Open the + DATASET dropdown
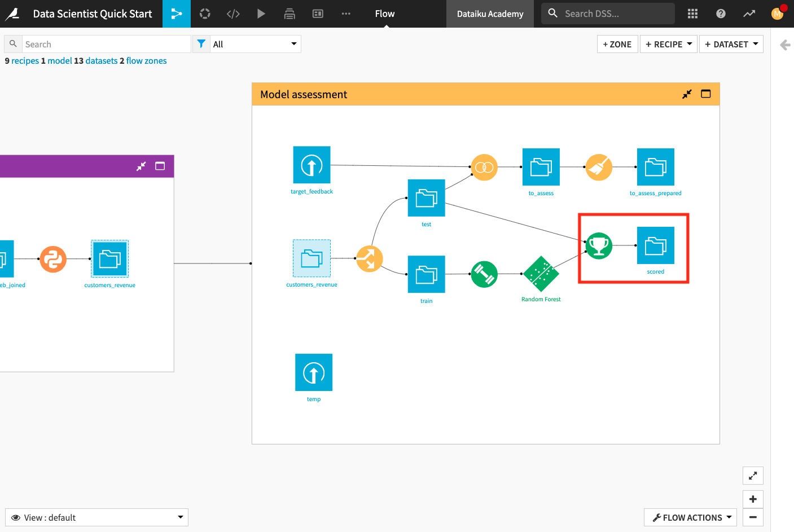 click(731, 44)
